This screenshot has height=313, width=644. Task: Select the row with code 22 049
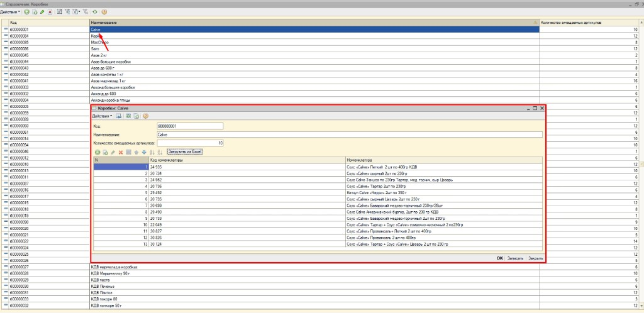point(318,225)
